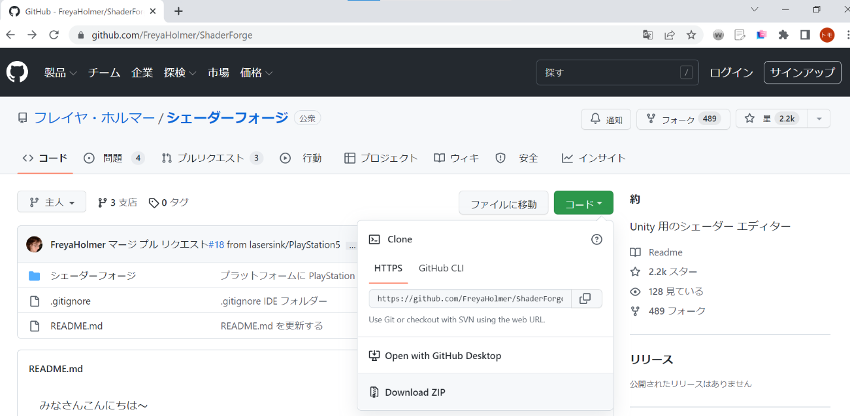
Task: Open the .gitignore file
Action: pyautogui.click(x=70, y=301)
